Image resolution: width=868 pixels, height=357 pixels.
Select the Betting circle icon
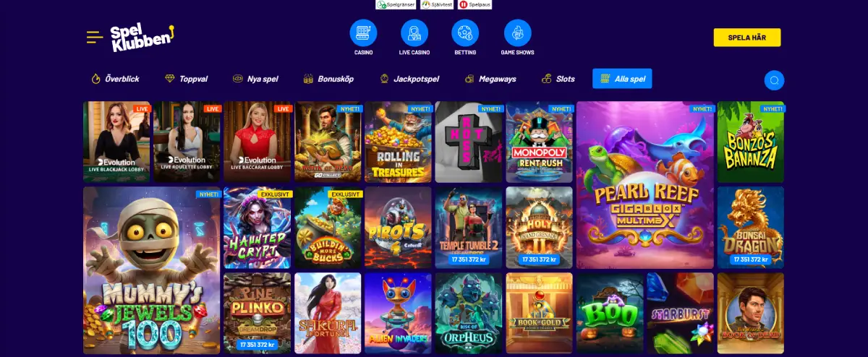tap(465, 33)
